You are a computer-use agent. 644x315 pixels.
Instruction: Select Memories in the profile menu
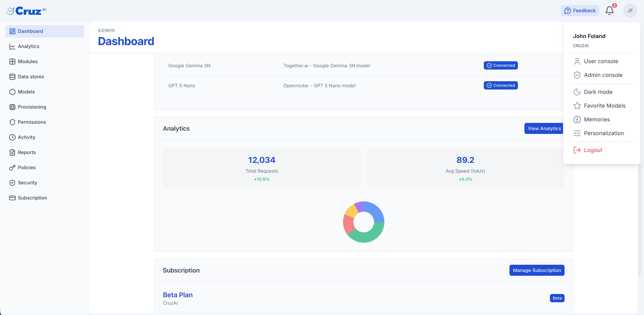coord(597,119)
